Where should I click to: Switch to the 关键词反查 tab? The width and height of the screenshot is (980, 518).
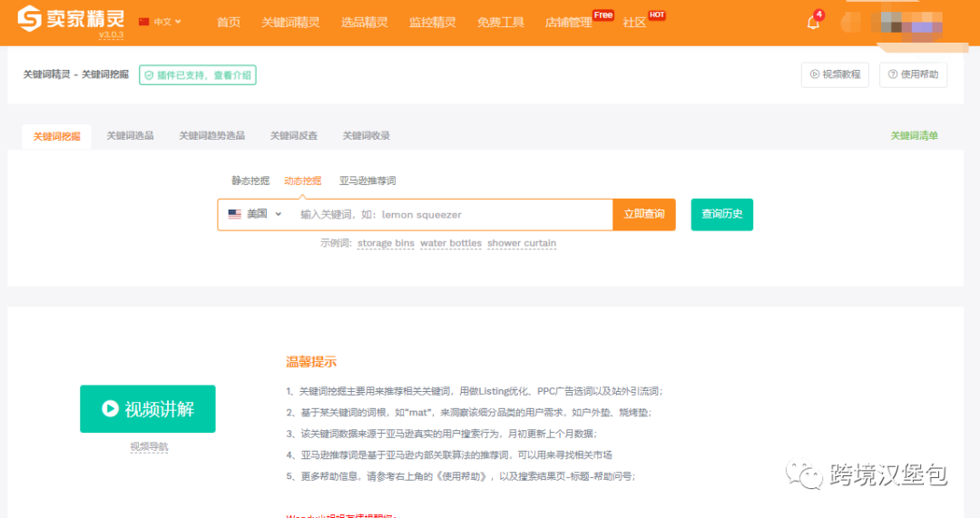pyautogui.click(x=294, y=135)
